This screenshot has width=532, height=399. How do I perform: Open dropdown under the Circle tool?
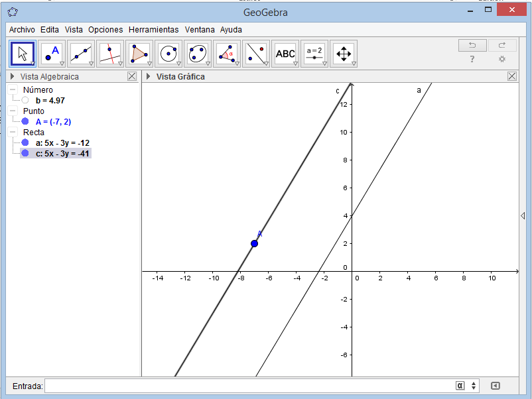[178, 62]
